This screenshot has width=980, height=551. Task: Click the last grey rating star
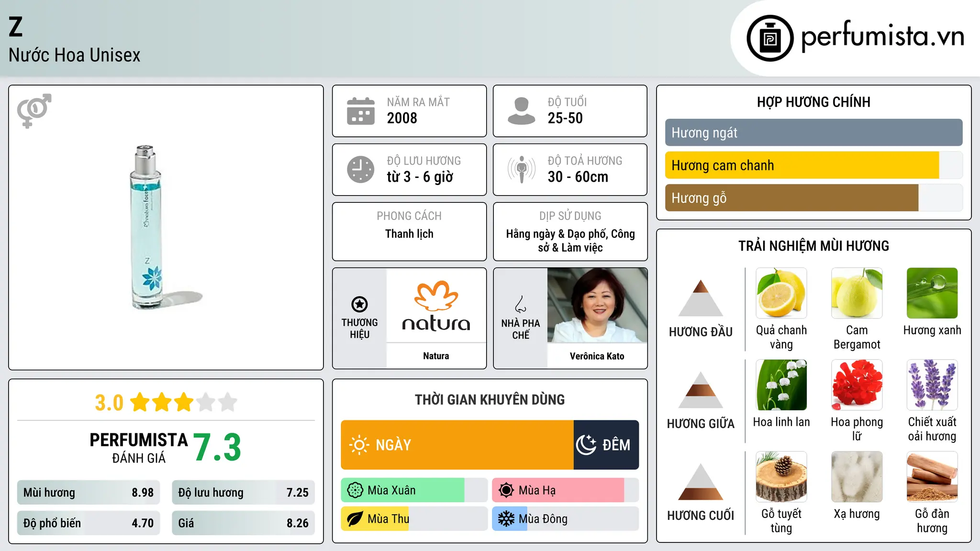click(228, 402)
